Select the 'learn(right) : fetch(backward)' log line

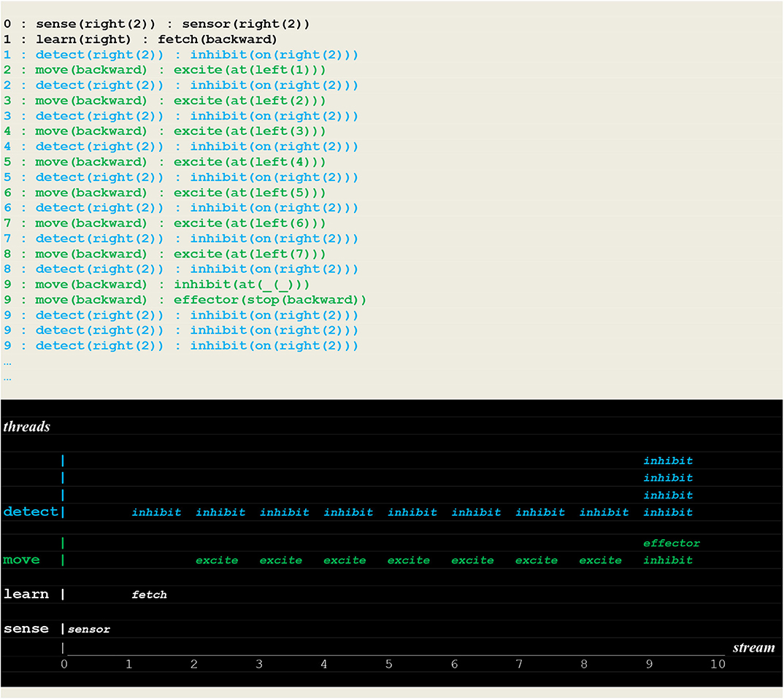pyautogui.click(x=140, y=39)
